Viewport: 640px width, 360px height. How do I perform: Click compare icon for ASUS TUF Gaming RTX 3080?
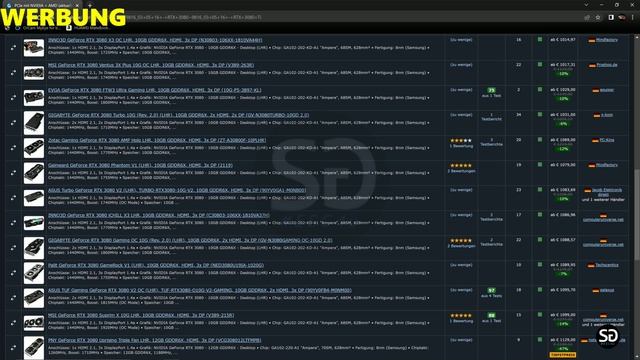tap(13, 298)
